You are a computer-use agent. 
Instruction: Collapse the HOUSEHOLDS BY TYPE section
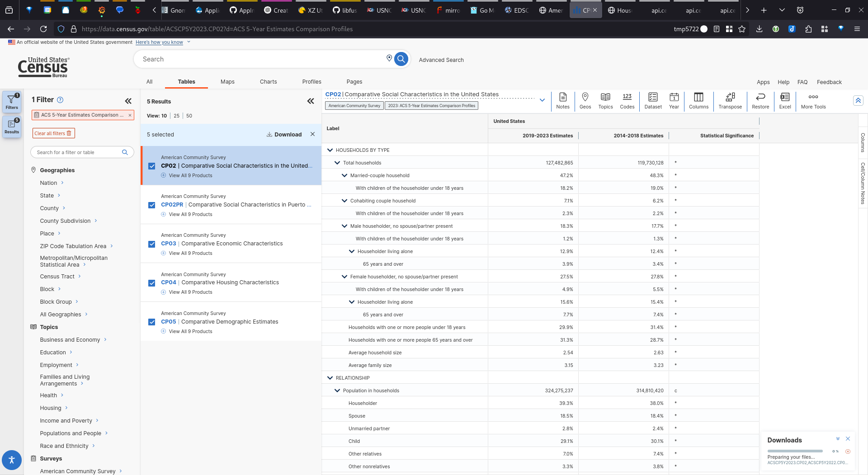tap(330, 150)
